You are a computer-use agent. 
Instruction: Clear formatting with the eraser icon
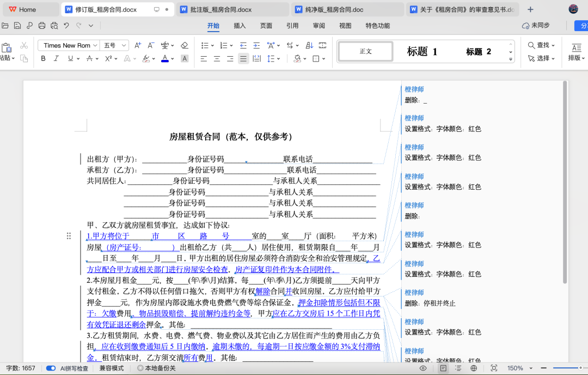pyautogui.click(x=184, y=45)
